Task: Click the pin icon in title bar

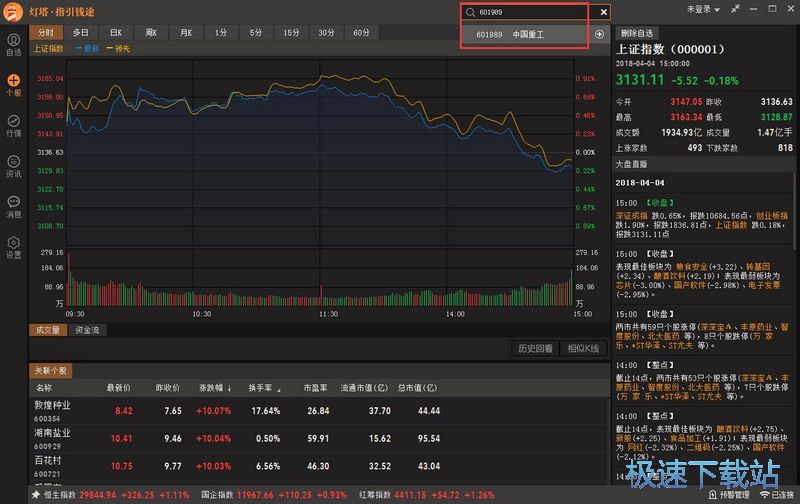Action: click(x=735, y=9)
